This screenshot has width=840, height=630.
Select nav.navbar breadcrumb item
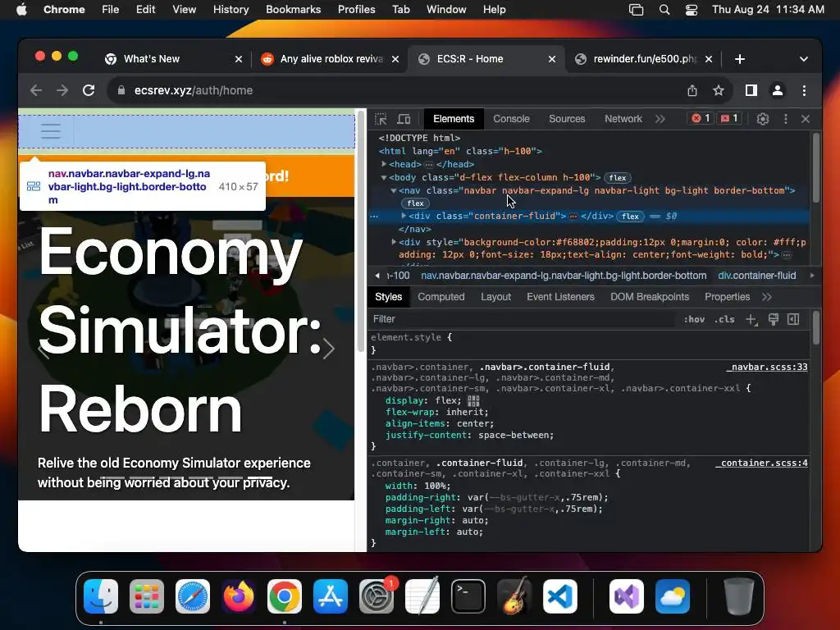click(564, 276)
